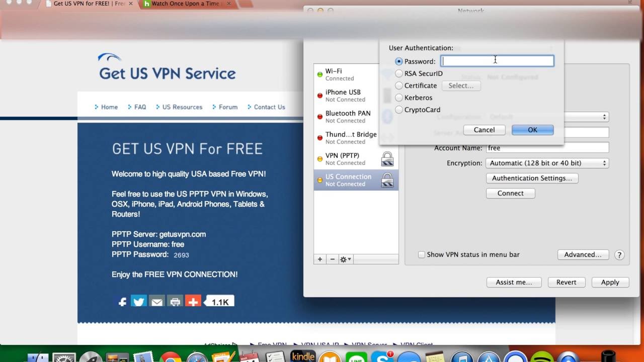Select US Connection in service list
Viewport: 644px width, 362px height.
click(x=356, y=180)
